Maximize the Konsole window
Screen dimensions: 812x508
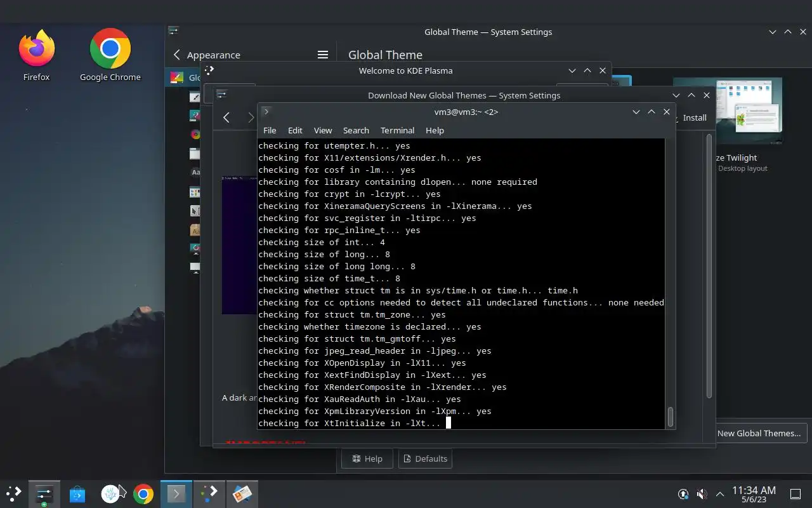(x=651, y=112)
